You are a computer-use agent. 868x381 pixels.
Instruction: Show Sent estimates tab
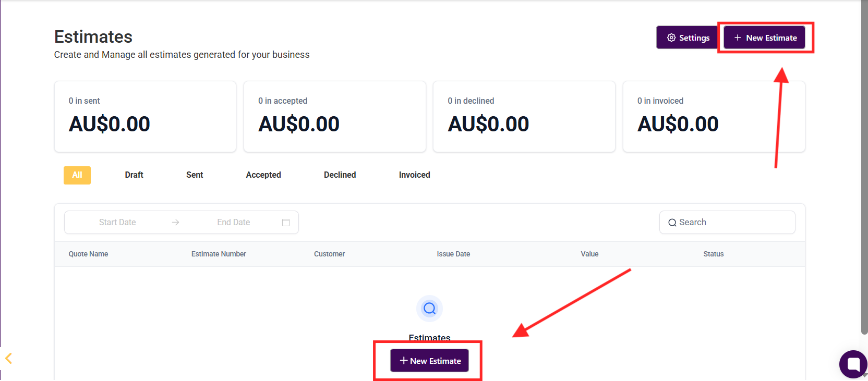(x=195, y=175)
